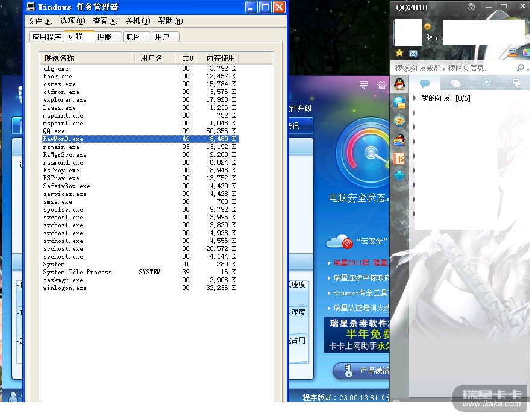Switch to the QQ recent contacts clock tab
The width and height of the screenshot is (532, 416).
tap(517, 83)
